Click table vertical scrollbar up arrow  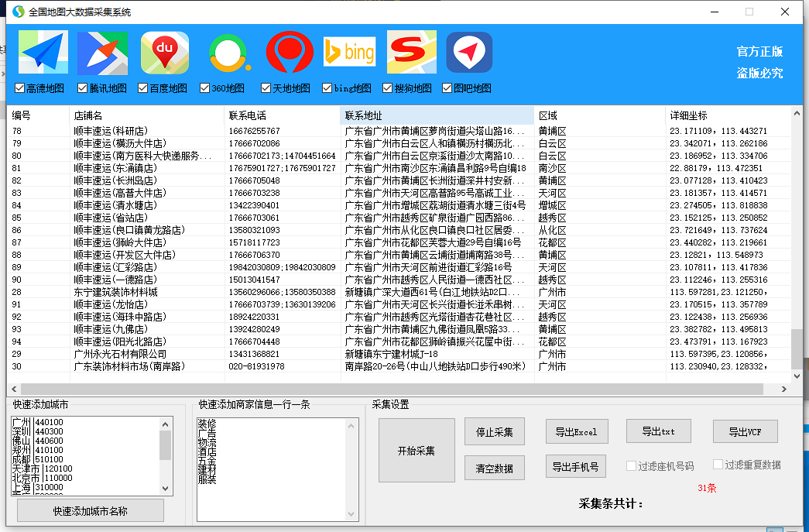point(797,113)
